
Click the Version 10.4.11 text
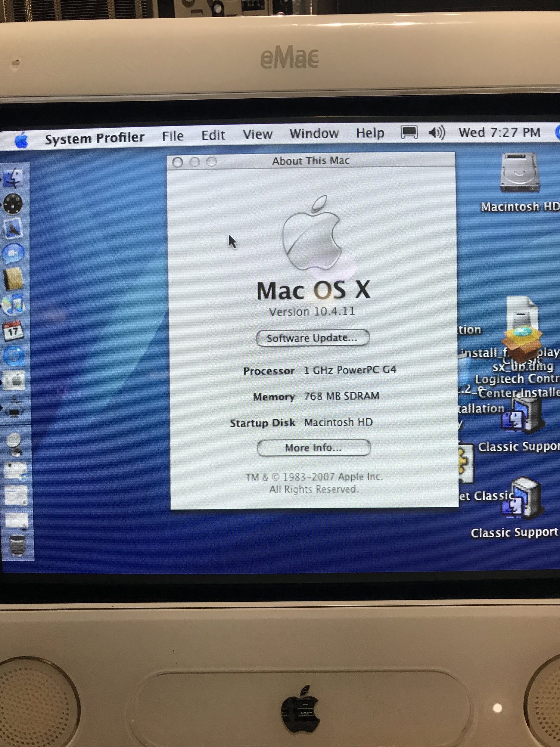click(312, 311)
